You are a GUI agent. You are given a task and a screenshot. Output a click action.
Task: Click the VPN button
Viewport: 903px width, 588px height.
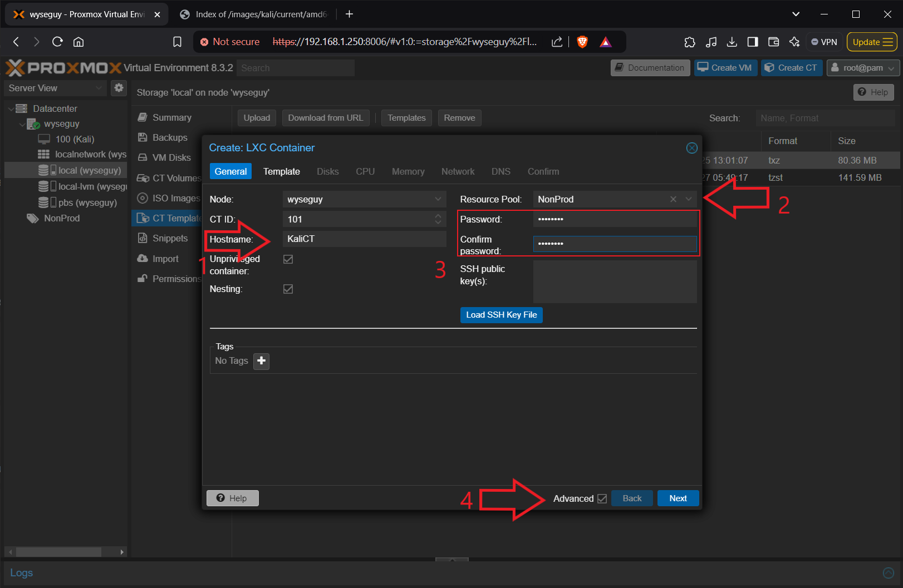(x=824, y=42)
